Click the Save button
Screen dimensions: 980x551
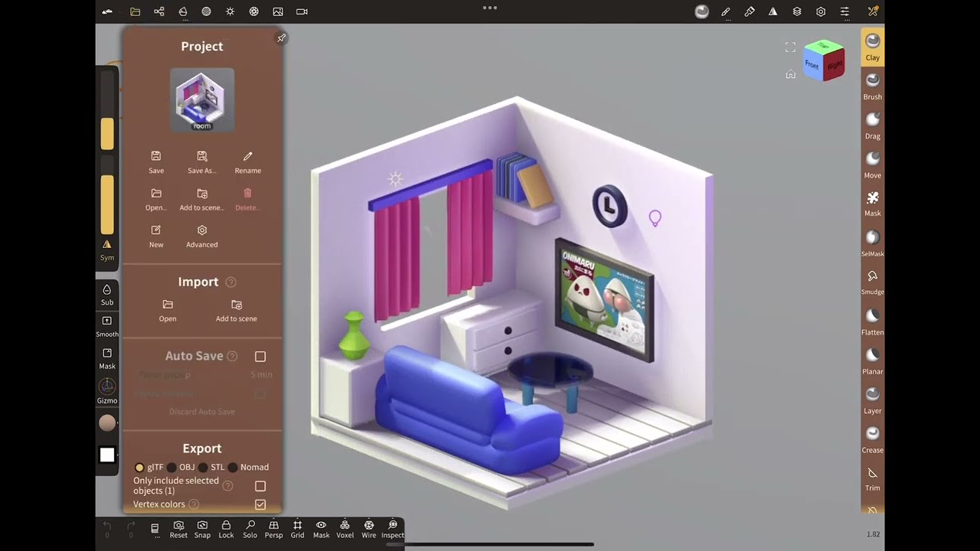click(156, 162)
